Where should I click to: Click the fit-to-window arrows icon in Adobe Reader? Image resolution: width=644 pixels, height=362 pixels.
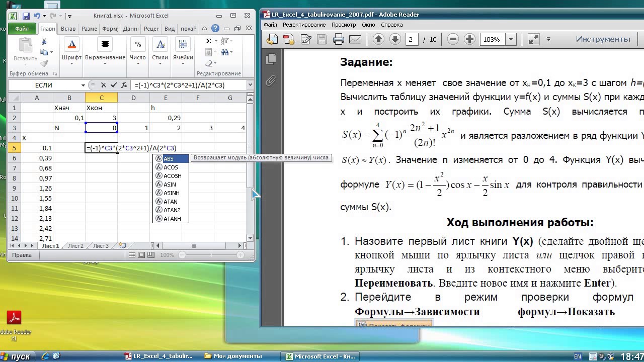tap(533, 39)
